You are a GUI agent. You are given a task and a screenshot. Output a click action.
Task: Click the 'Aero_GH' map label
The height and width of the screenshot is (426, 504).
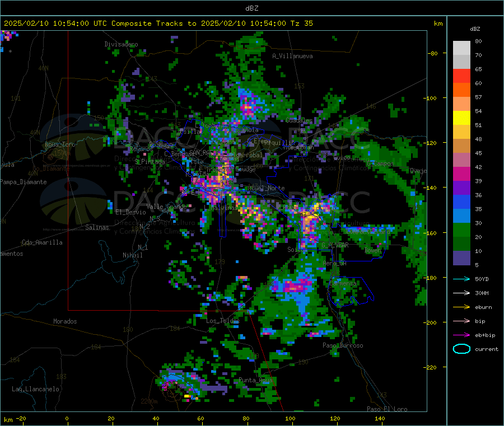(x=334, y=263)
